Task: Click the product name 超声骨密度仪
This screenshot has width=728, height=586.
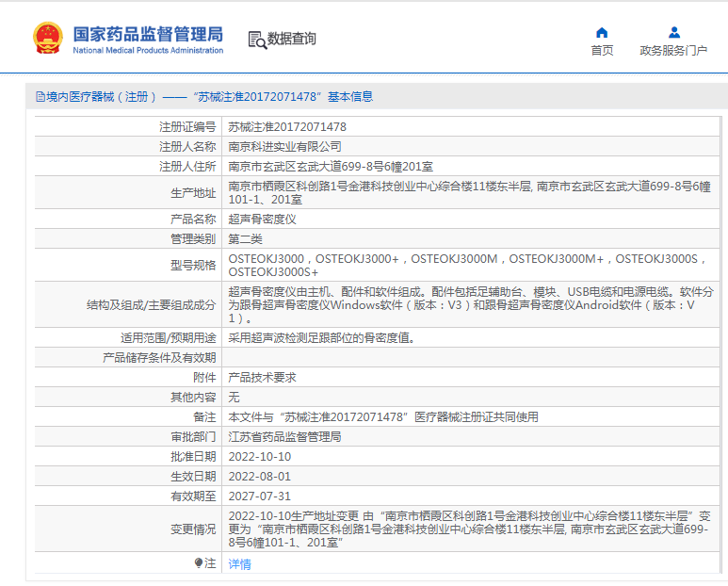Action: [262, 220]
